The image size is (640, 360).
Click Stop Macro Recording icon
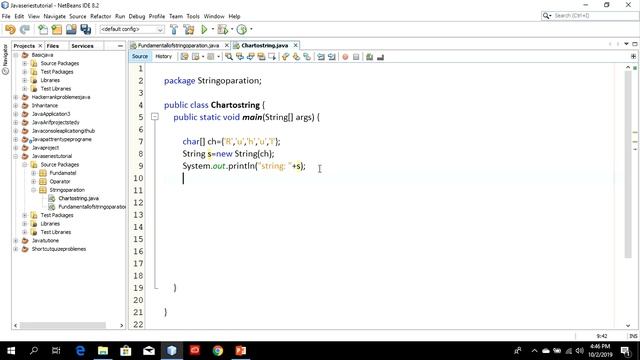(x=356, y=57)
